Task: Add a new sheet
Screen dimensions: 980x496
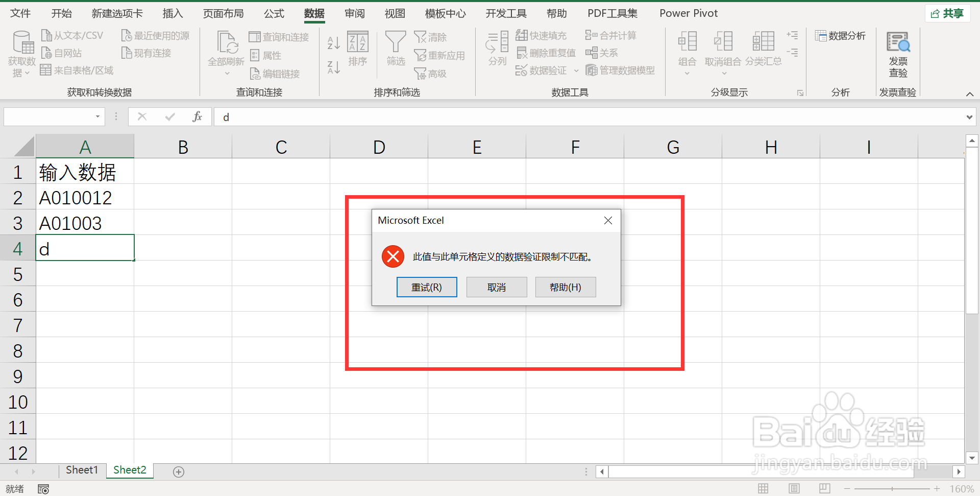Action: (x=179, y=471)
